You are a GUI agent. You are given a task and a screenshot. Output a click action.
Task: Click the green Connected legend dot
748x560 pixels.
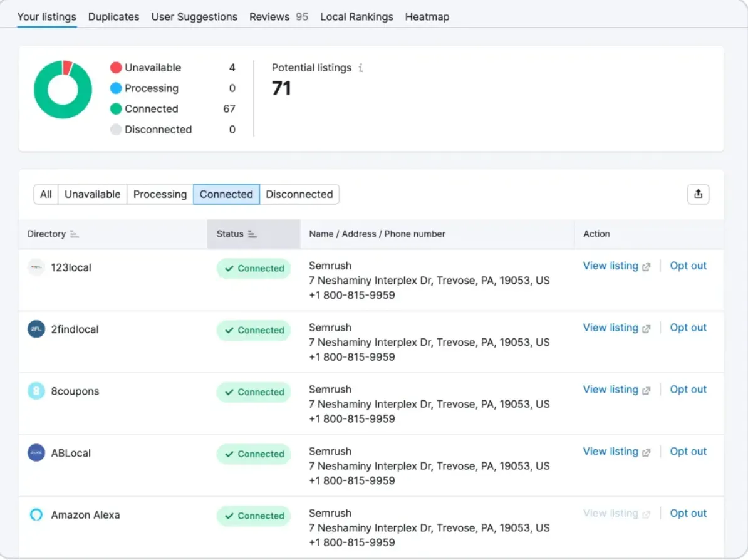pyautogui.click(x=116, y=109)
